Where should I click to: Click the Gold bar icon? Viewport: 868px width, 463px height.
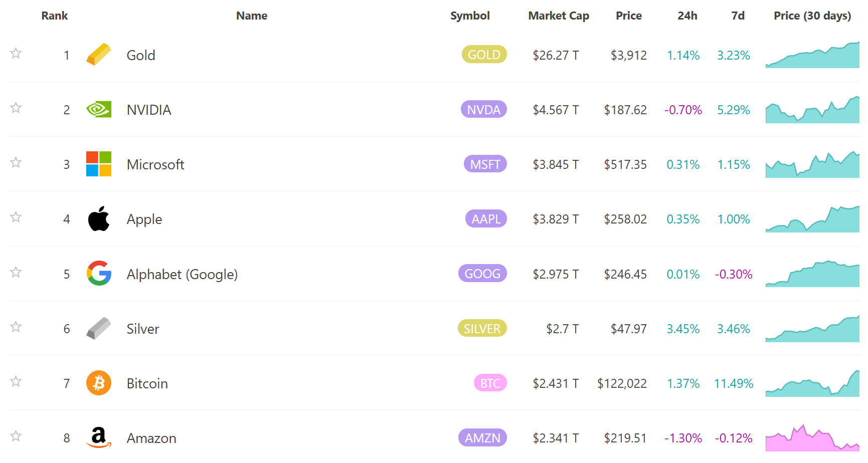point(99,55)
